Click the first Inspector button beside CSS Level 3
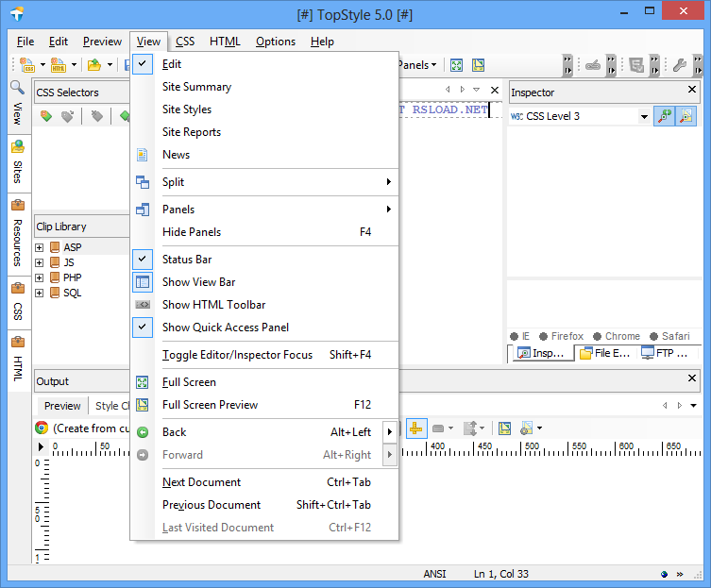 pos(665,116)
